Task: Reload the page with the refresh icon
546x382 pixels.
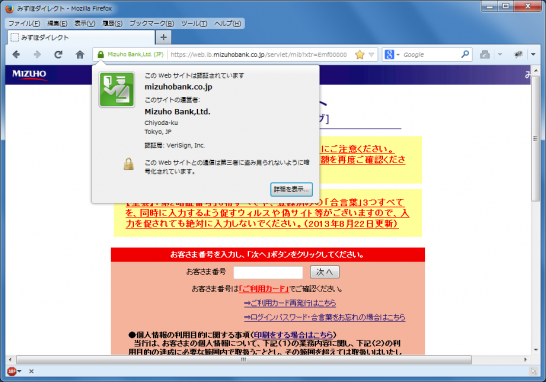Action: pyautogui.click(x=58, y=55)
